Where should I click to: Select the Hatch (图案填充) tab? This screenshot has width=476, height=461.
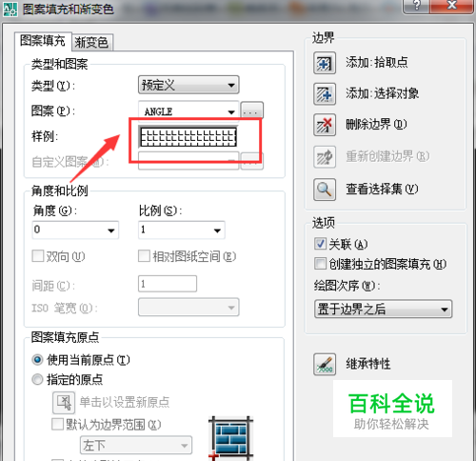pos(43,41)
